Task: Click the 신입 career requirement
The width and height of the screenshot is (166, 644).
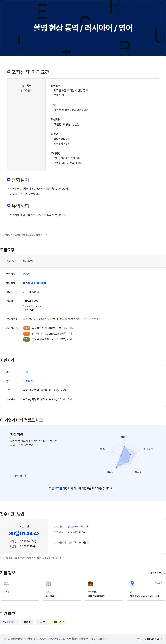Action: (x=25, y=372)
